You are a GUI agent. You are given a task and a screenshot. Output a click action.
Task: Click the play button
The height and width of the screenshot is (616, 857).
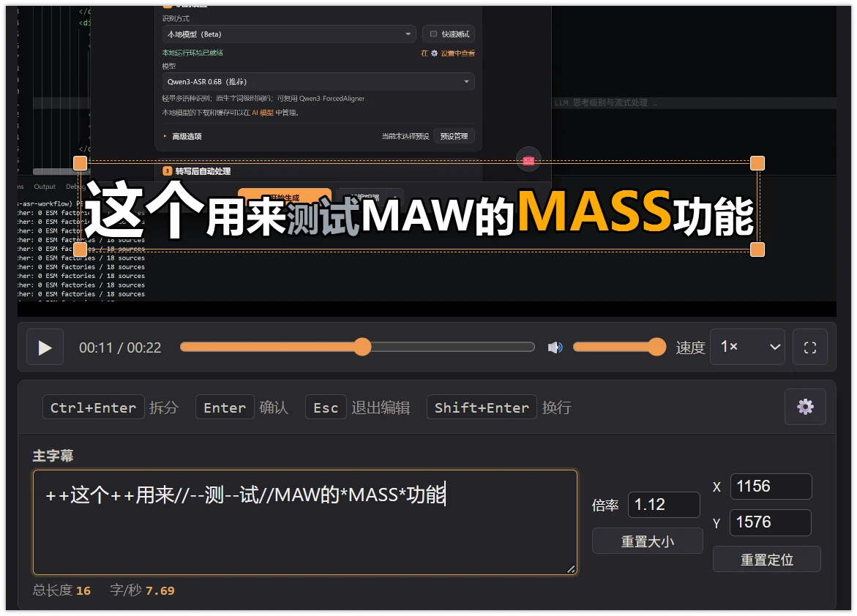click(x=45, y=347)
